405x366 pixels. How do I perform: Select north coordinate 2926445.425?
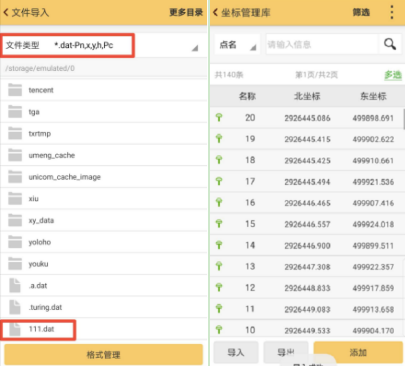click(307, 161)
